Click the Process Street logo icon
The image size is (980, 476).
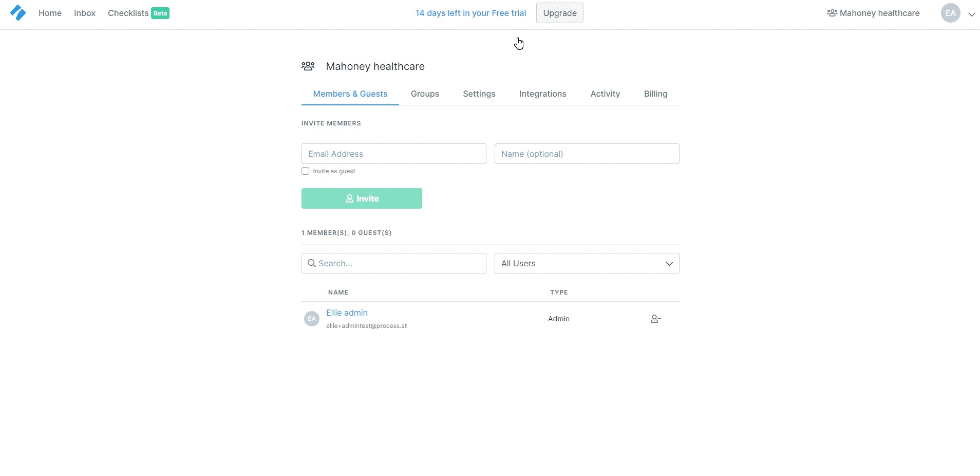tap(18, 13)
